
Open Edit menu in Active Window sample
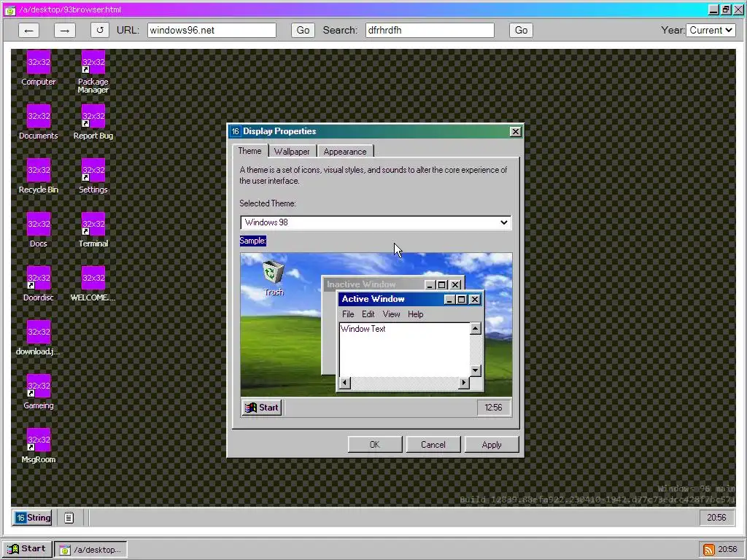368,314
